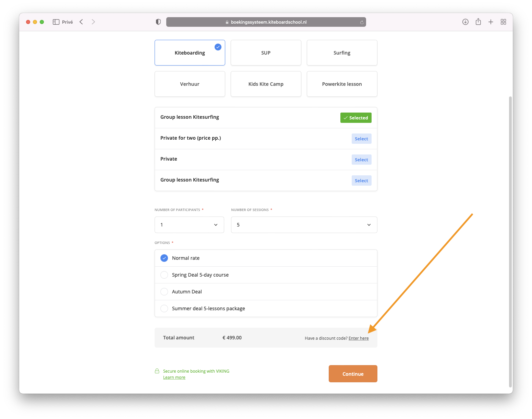Viewport: 532px width, 419px height.
Task: Open a new tab with the plus icon
Action: coord(491,22)
